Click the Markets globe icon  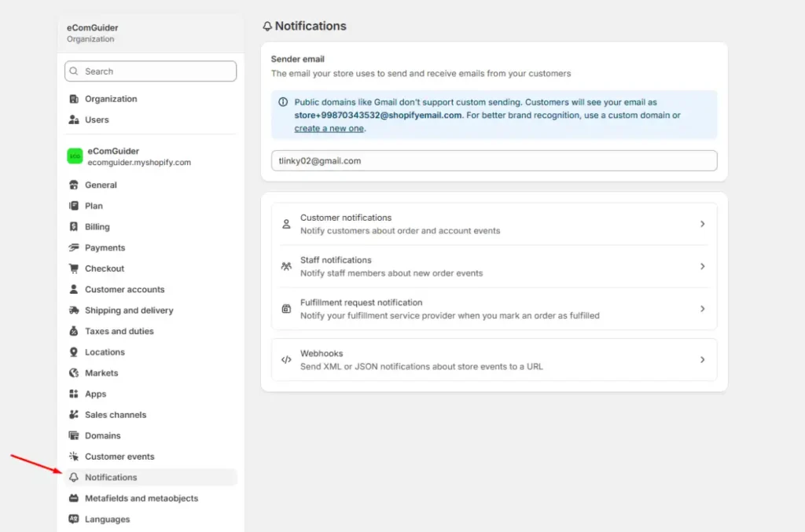coord(74,373)
